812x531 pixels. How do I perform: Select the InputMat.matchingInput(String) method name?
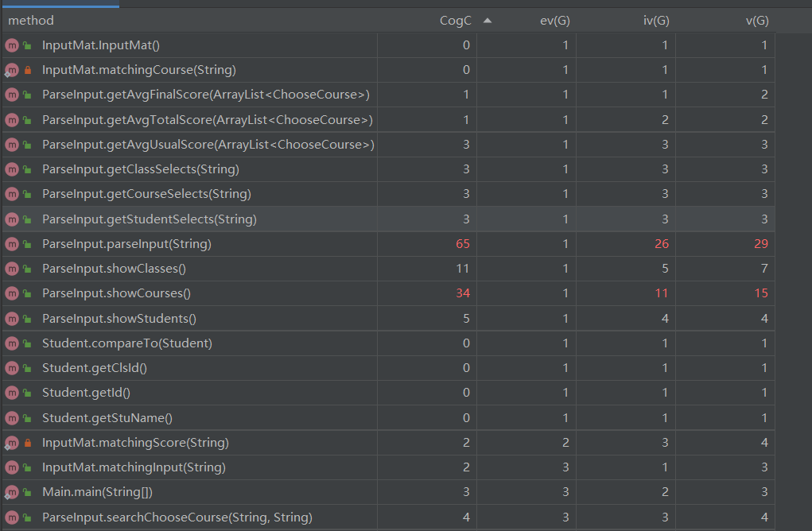click(134, 467)
